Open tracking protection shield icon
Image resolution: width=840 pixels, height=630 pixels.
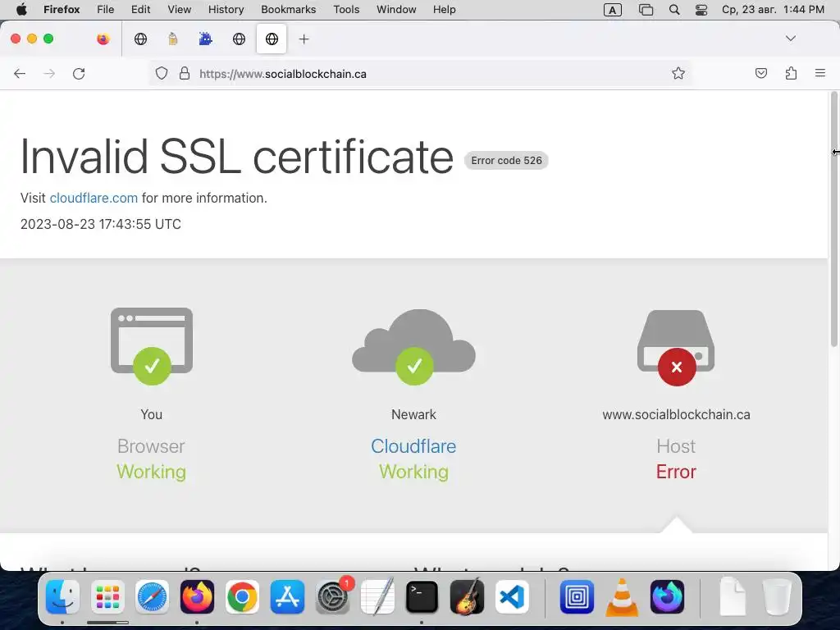[x=162, y=73]
